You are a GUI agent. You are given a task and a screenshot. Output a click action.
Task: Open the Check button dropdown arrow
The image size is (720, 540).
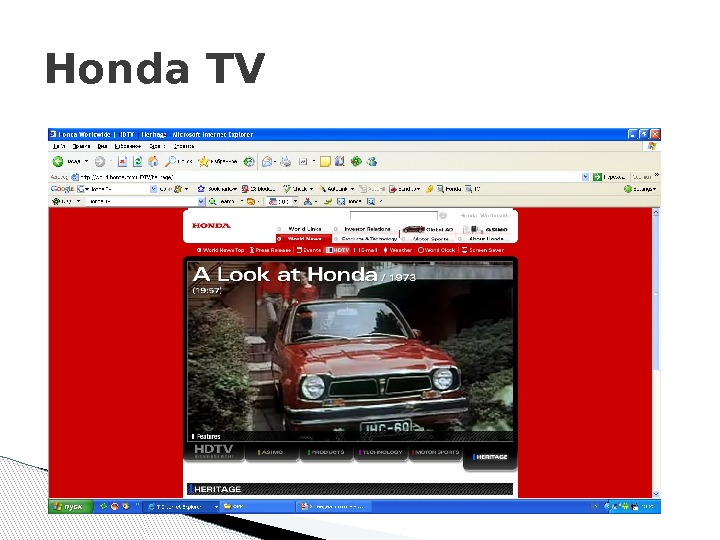click(311, 189)
